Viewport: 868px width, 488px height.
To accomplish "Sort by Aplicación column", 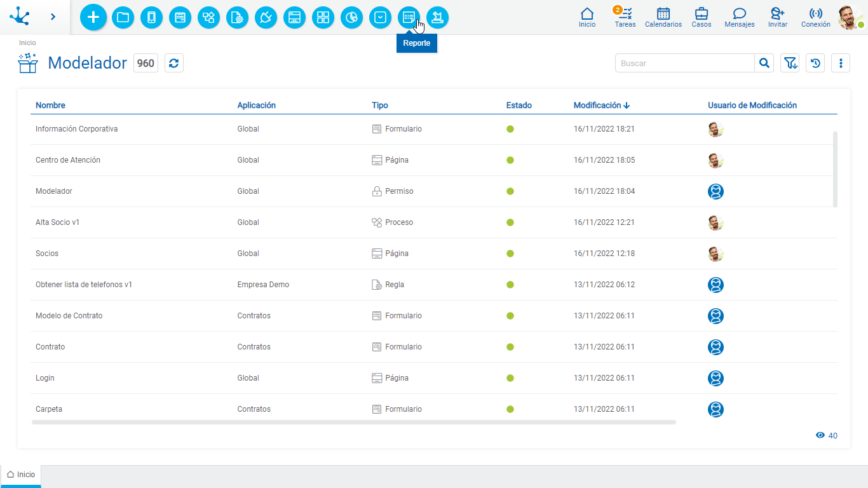I will (x=257, y=105).
